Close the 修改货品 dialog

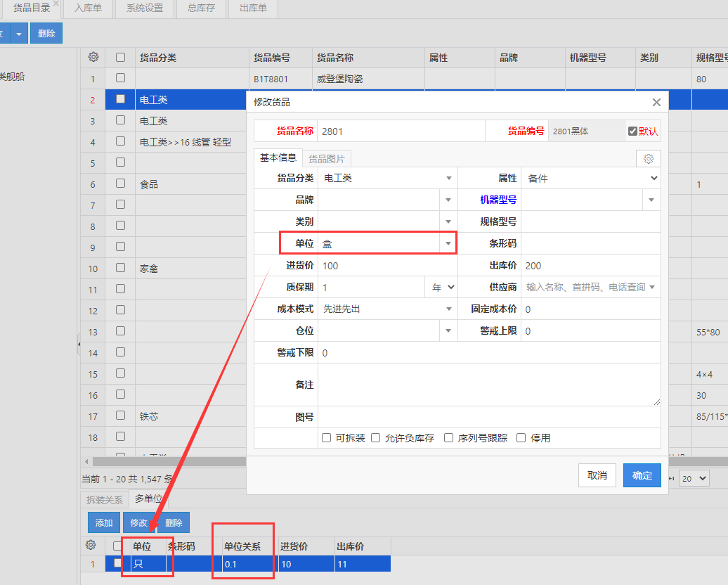tap(656, 102)
